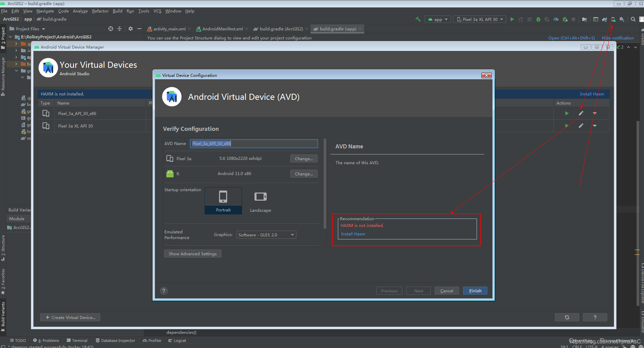Image resolution: width=644 pixels, height=348 pixels.
Task: Open the Build menu
Action: coord(117,11)
